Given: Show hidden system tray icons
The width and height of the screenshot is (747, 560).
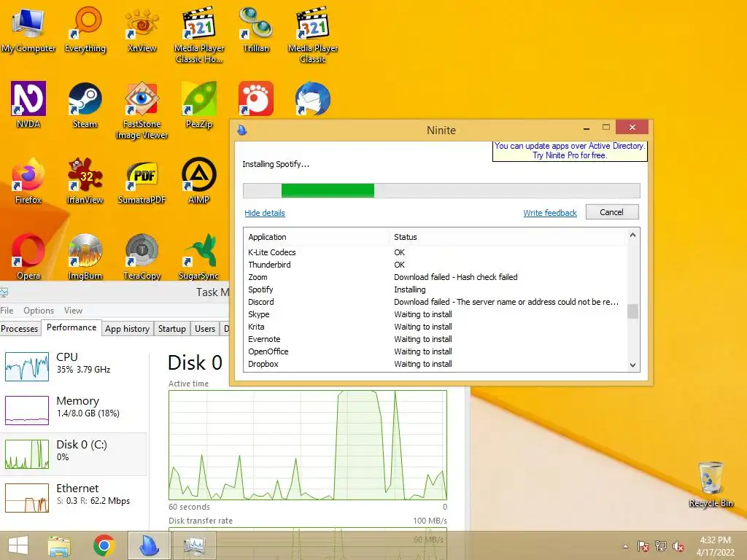Looking at the screenshot, I should (625, 546).
